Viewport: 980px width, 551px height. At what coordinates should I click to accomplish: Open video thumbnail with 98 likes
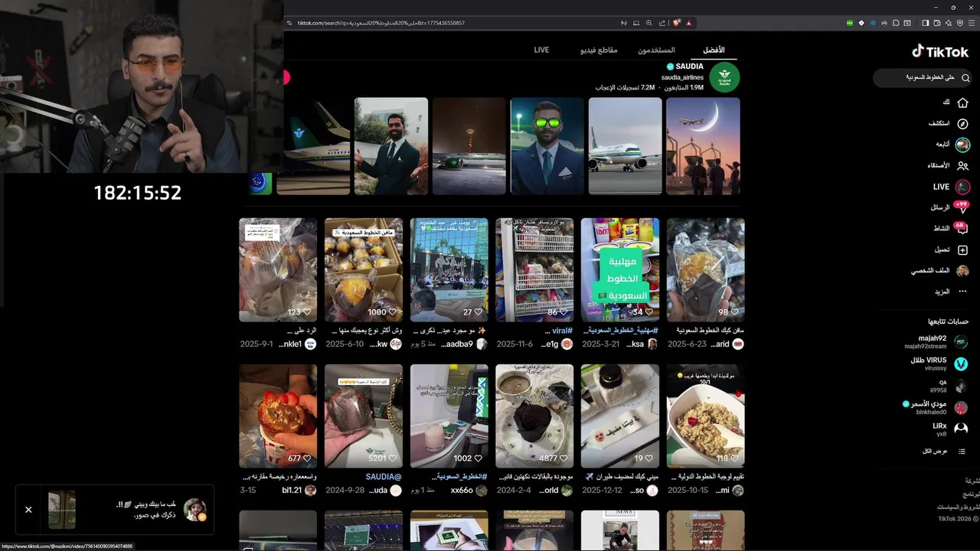coord(705,269)
